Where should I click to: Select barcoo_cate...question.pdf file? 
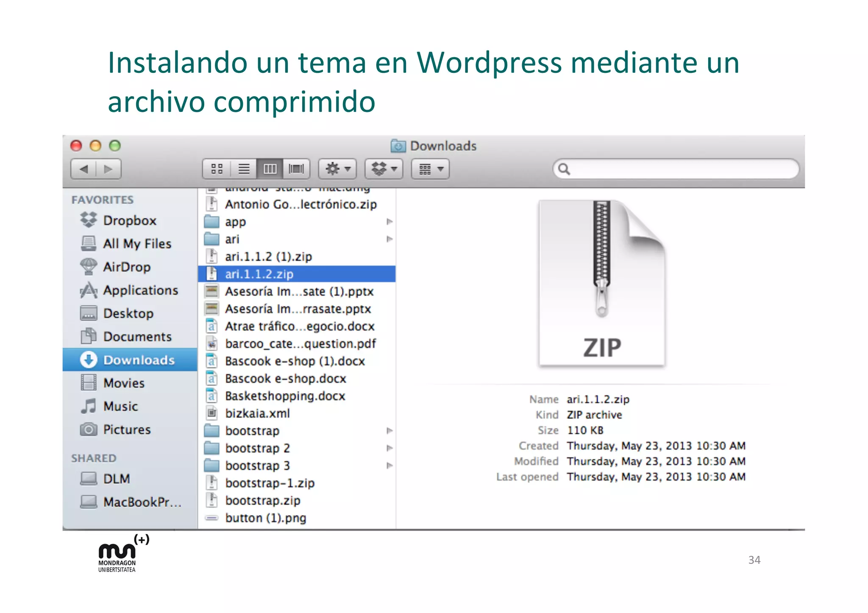(x=297, y=344)
